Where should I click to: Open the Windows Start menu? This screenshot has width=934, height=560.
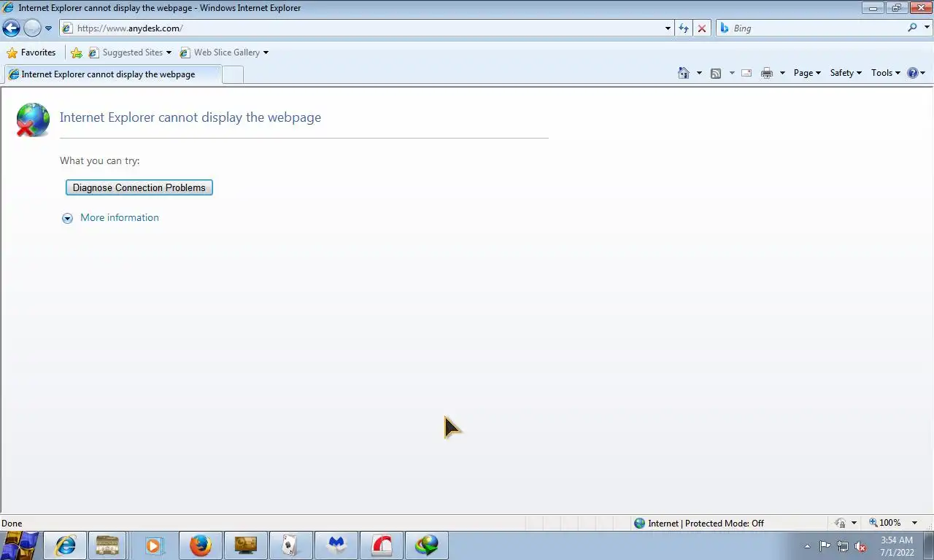19,545
